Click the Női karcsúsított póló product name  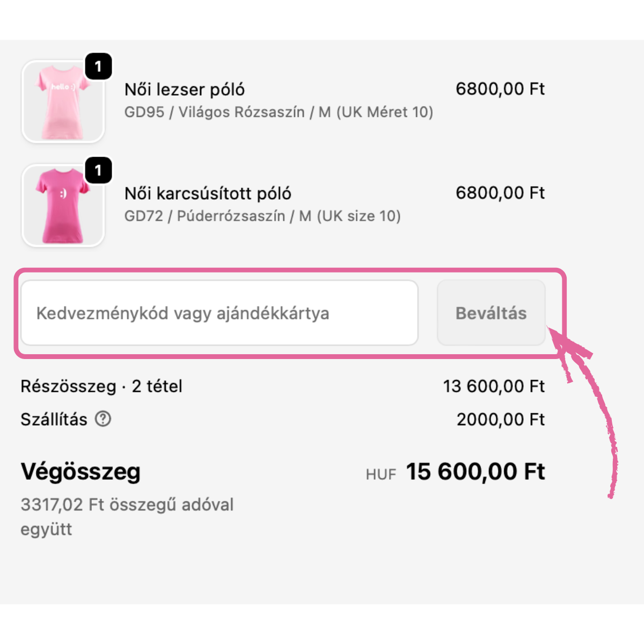tap(208, 194)
